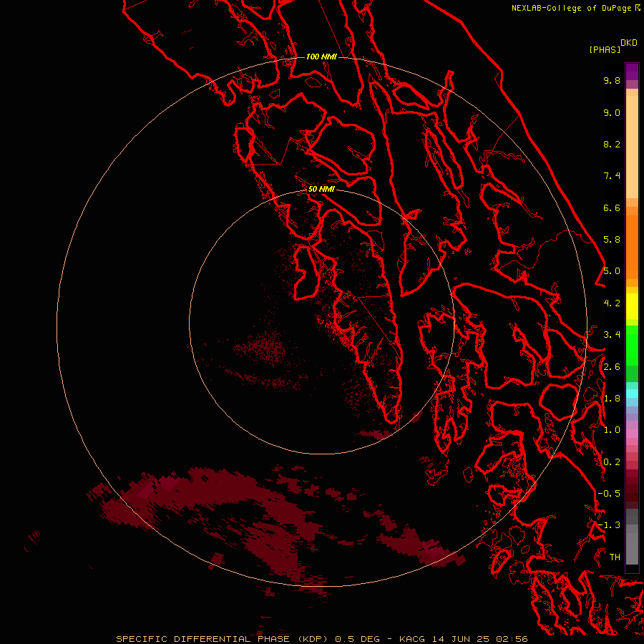
Task: Click the cyan segment of color bar
Action: pyautogui.click(x=632, y=394)
